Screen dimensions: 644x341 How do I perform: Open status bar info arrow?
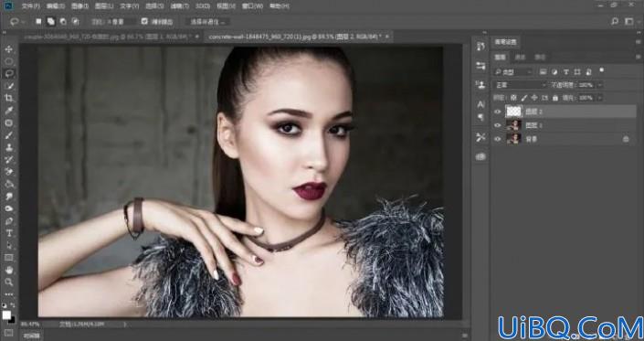click(125, 325)
